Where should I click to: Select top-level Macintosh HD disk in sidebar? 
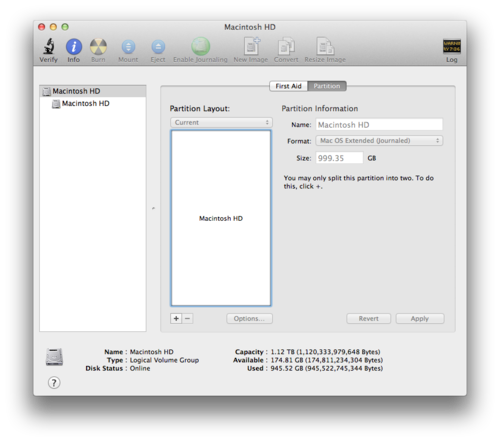(x=93, y=91)
